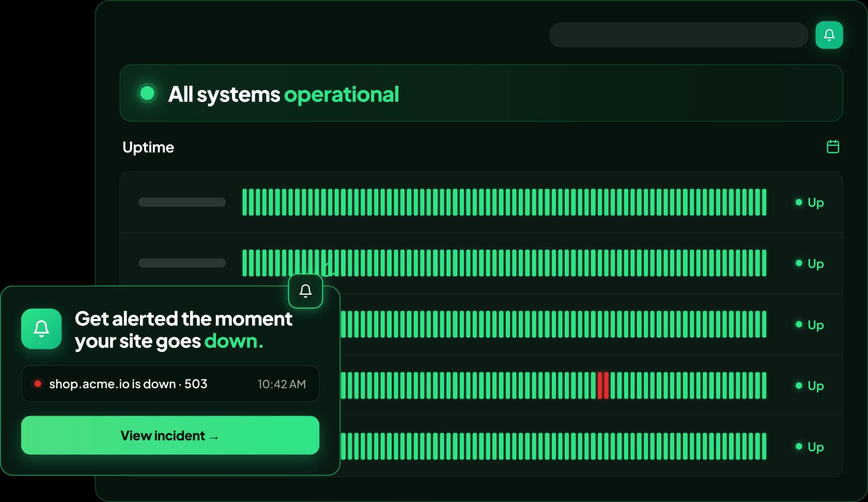Click the Get alerted the moment headline
868x502 pixels.
(x=184, y=330)
